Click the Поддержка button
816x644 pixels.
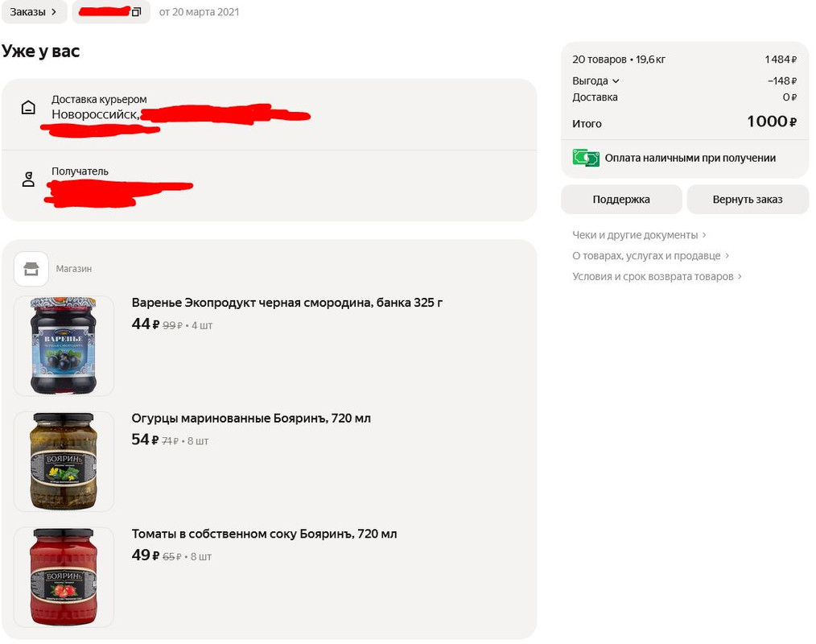(621, 200)
